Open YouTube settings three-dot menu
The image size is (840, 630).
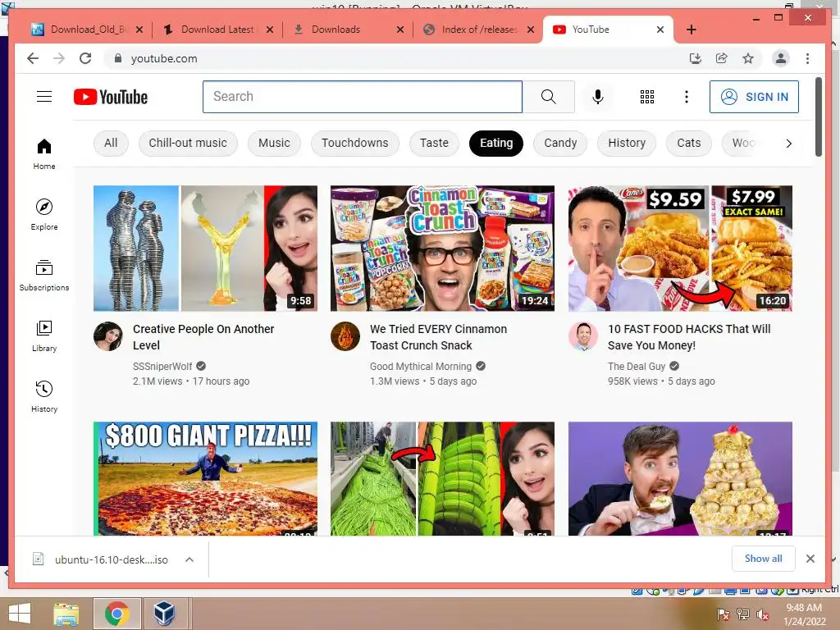point(687,97)
